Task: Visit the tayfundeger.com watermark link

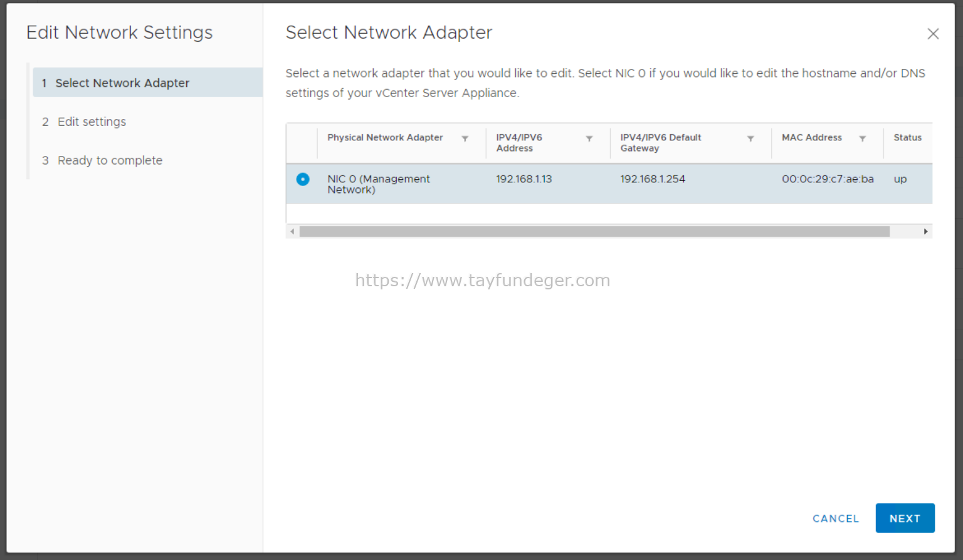Action: [482, 280]
